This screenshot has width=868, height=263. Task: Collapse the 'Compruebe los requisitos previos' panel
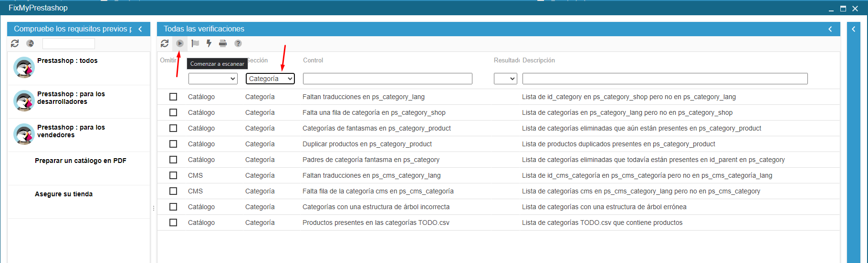(140, 29)
